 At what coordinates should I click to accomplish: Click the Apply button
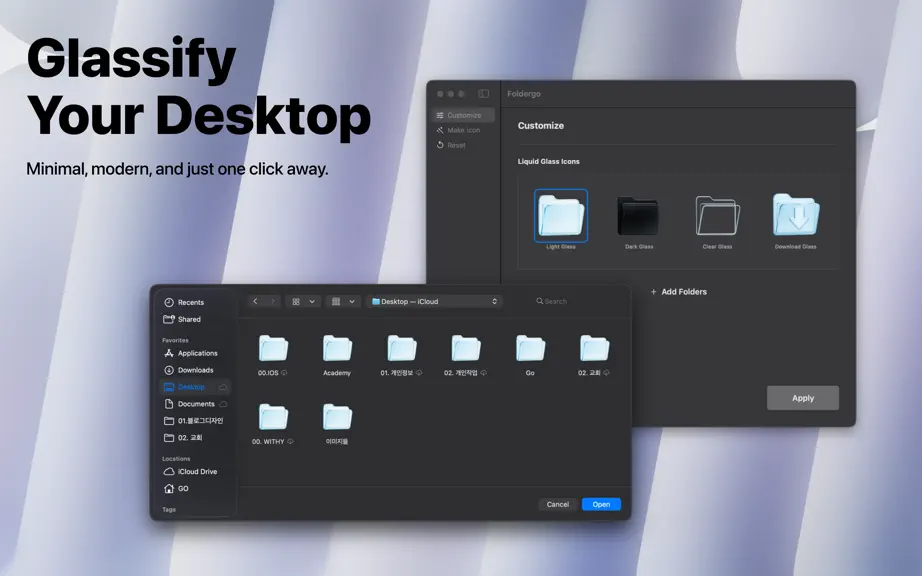pos(803,398)
